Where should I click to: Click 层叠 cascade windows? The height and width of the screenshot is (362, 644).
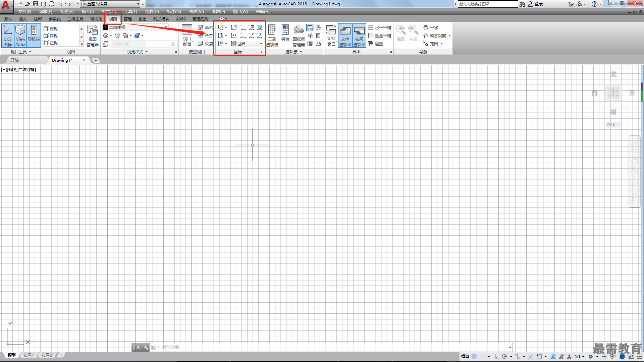coord(376,44)
